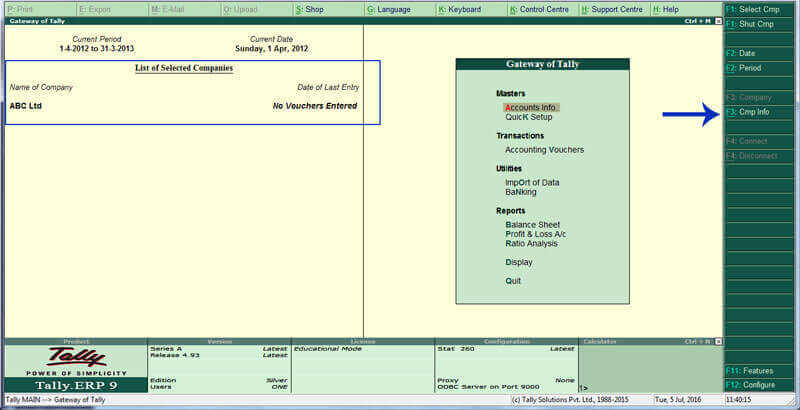Open Balance Sheet report

(533, 225)
